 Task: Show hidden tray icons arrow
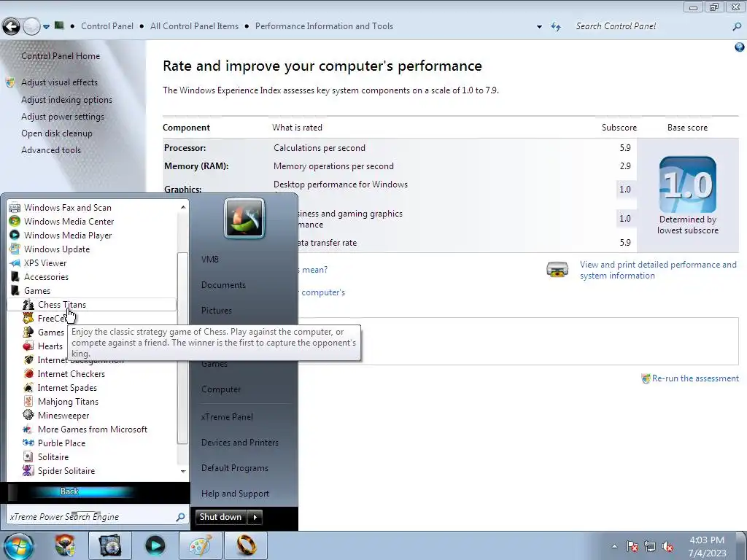(x=614, y=546)
